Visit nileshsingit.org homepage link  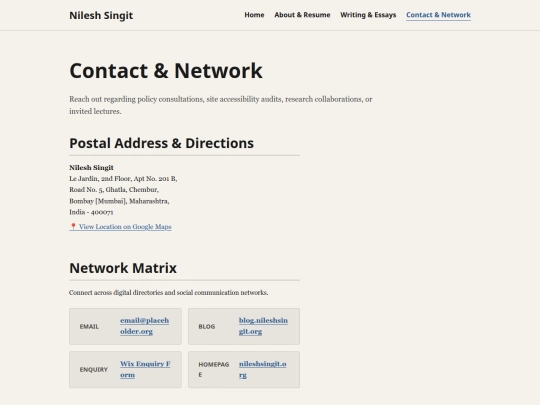(x=262, y=369)
